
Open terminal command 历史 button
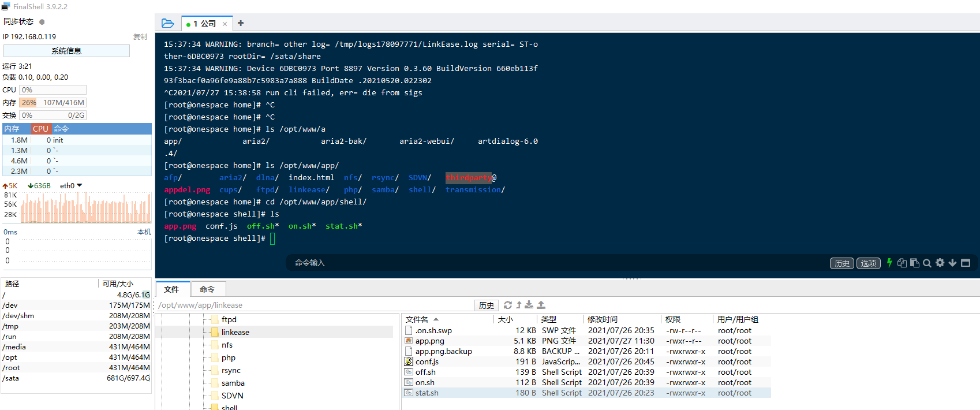click(842, 263)
